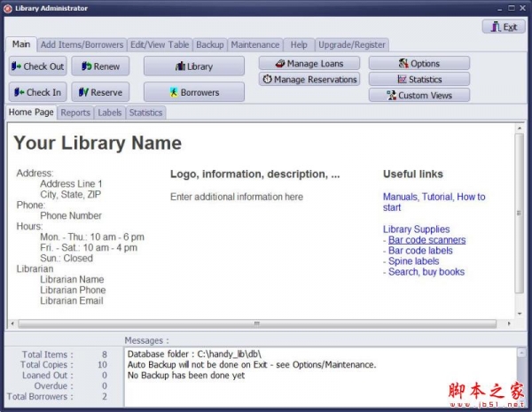Click the Library Administrator title bar icon
532x412 pixels.
tap(8, 9)
